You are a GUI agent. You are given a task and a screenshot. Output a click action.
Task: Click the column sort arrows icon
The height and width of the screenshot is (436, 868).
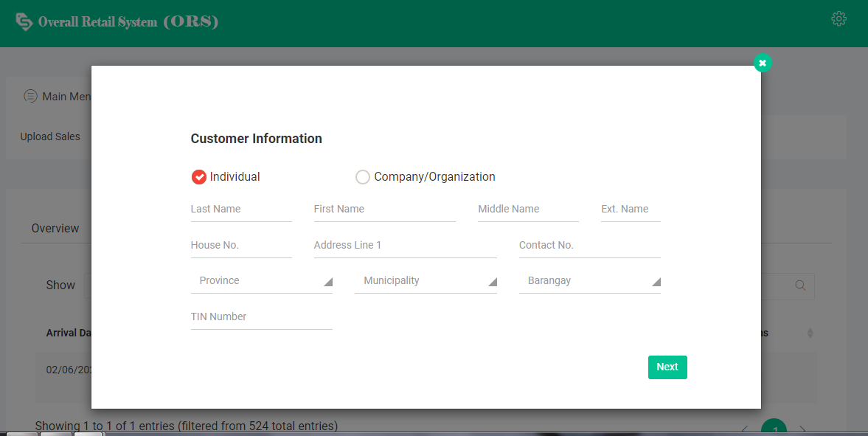point(810,333)
